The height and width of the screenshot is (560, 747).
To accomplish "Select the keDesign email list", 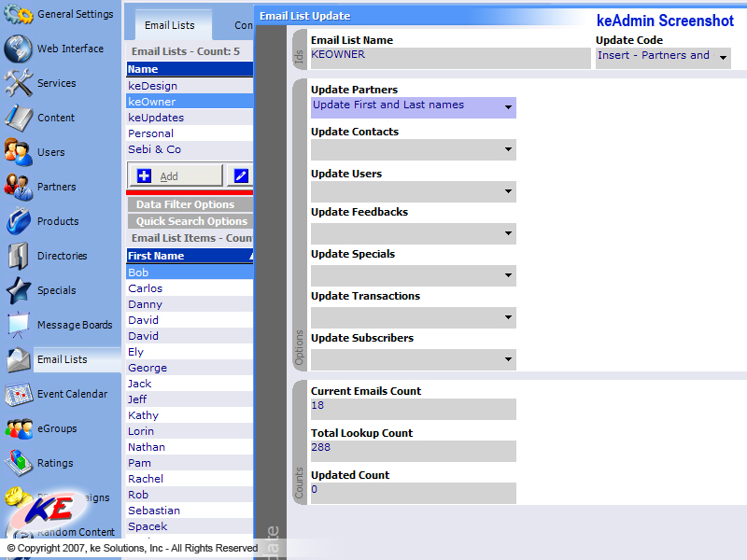I will click(x=190, y=86).
